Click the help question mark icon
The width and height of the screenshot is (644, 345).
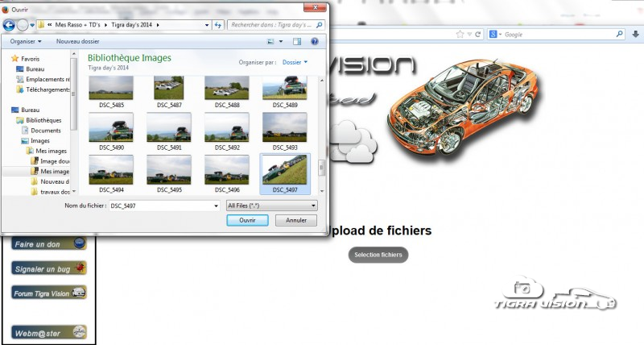(314, 41)
